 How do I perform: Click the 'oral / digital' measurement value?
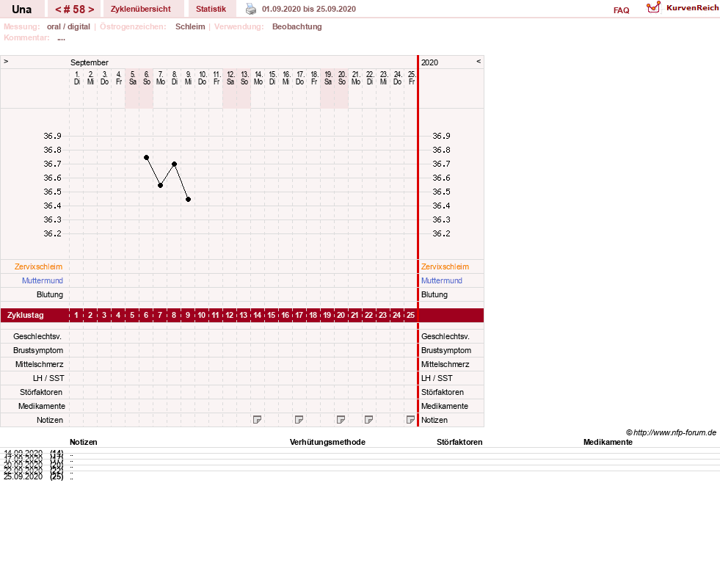[x=68, y=26]
